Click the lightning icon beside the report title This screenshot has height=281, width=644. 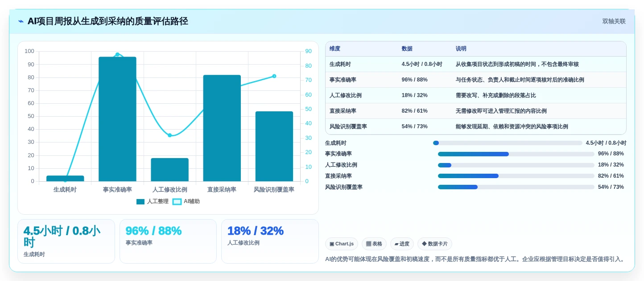21,21
